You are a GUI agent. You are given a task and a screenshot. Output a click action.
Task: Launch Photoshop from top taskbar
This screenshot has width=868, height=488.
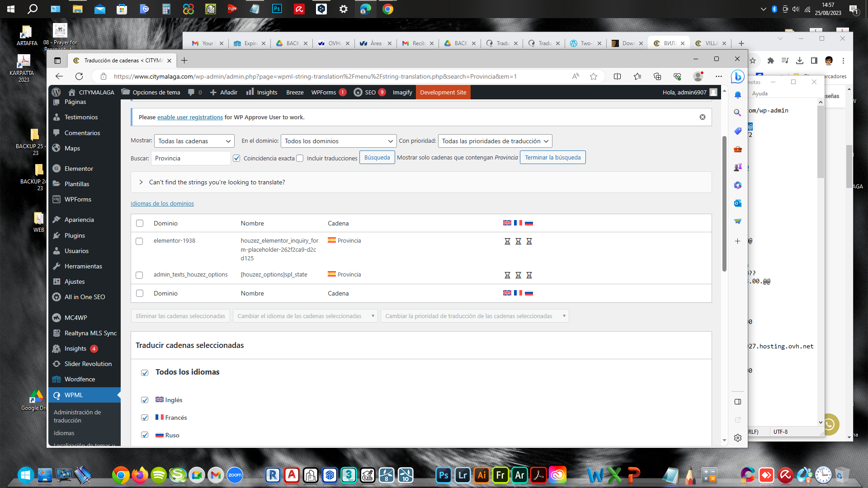277,9
